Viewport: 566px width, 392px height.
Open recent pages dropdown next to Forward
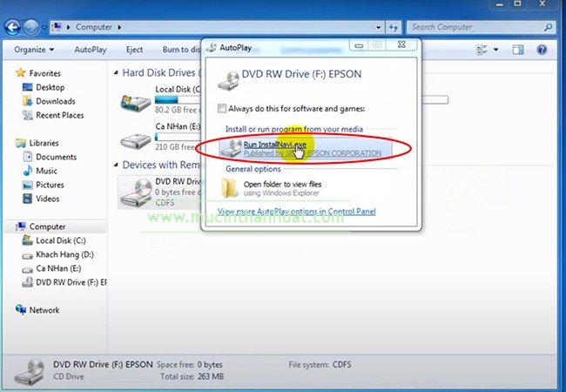point(44,27)
